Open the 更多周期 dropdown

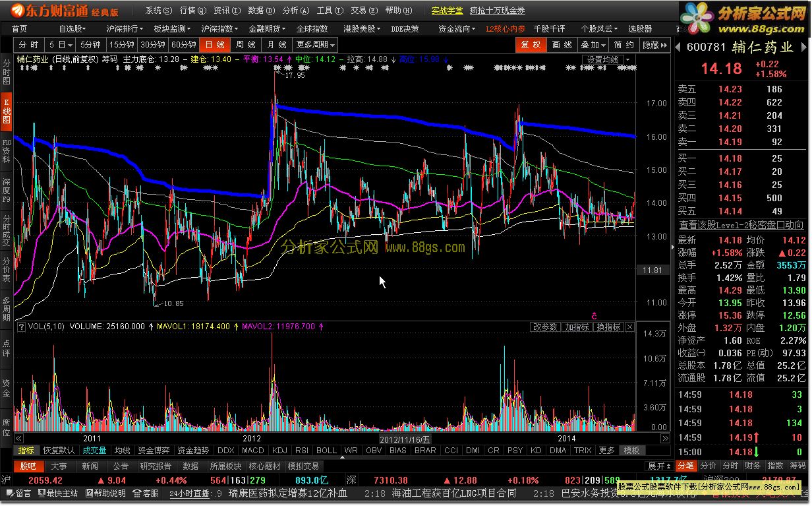click(x=316, y=45)
